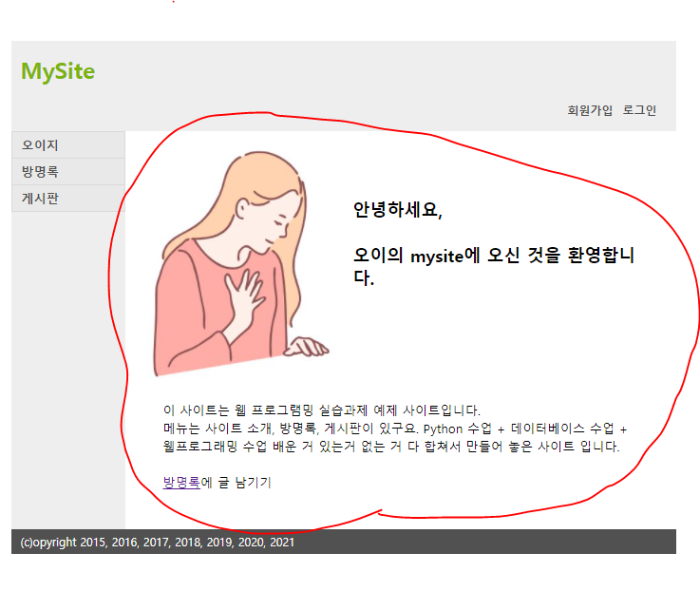
Task: Go to the 게시판 sidebar menu item
Action: point(68,199)
